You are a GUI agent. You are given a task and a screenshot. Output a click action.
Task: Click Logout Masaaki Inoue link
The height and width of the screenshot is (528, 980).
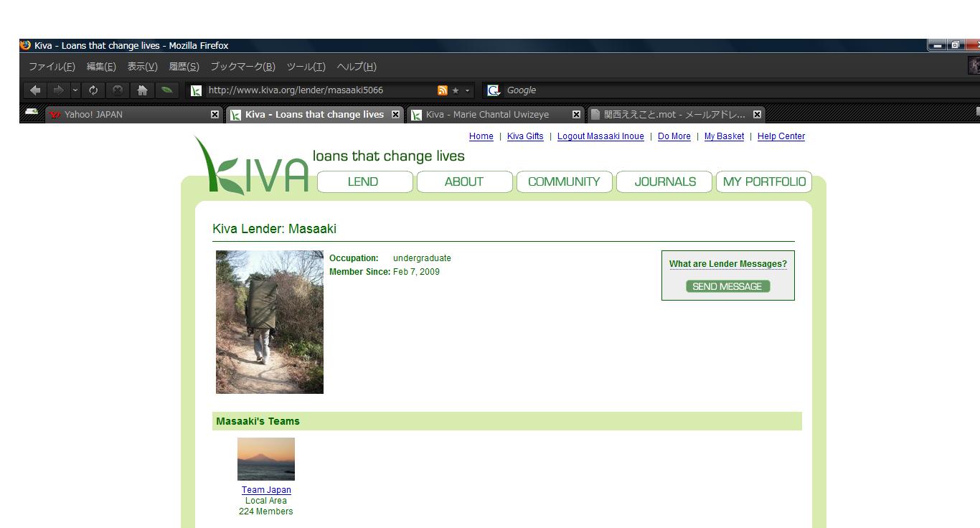coord(600,136)
